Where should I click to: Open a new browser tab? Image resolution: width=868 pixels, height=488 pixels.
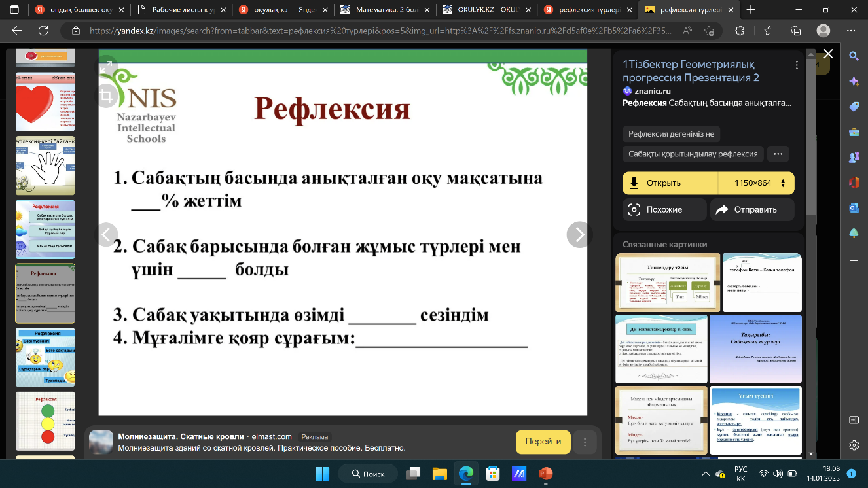pyautogui.click(x=751, y=10)
